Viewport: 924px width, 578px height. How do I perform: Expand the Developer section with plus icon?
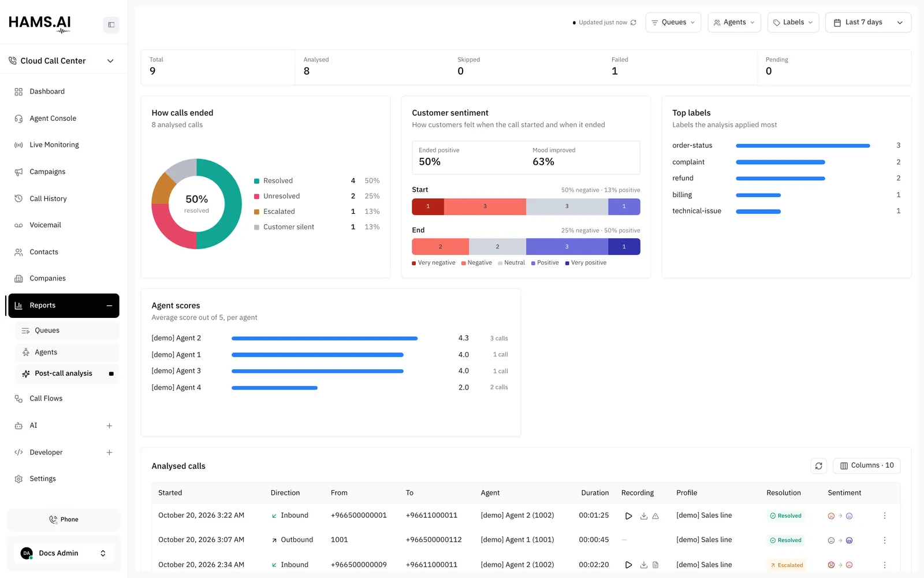pyautogui.click(x=109, y=453)
